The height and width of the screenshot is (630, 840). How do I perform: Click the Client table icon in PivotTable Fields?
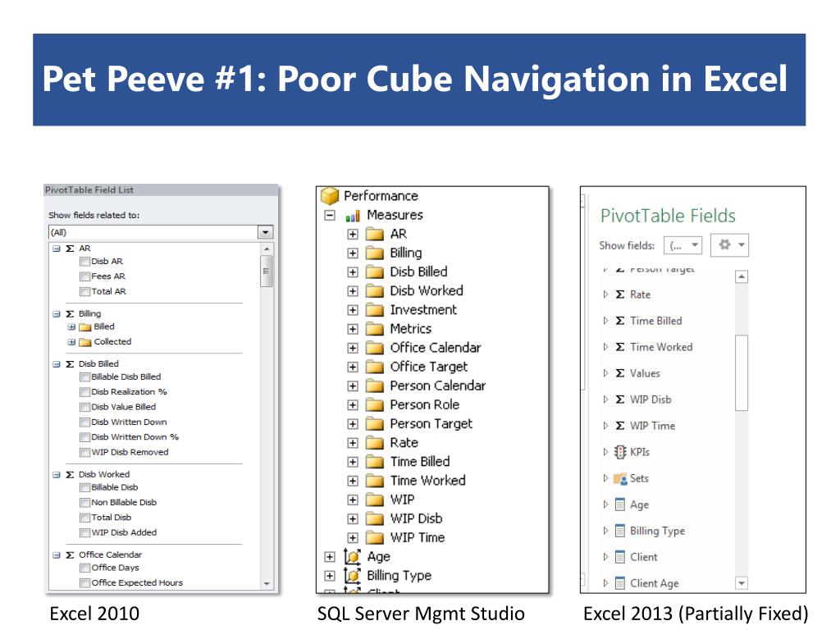[620, 557]
